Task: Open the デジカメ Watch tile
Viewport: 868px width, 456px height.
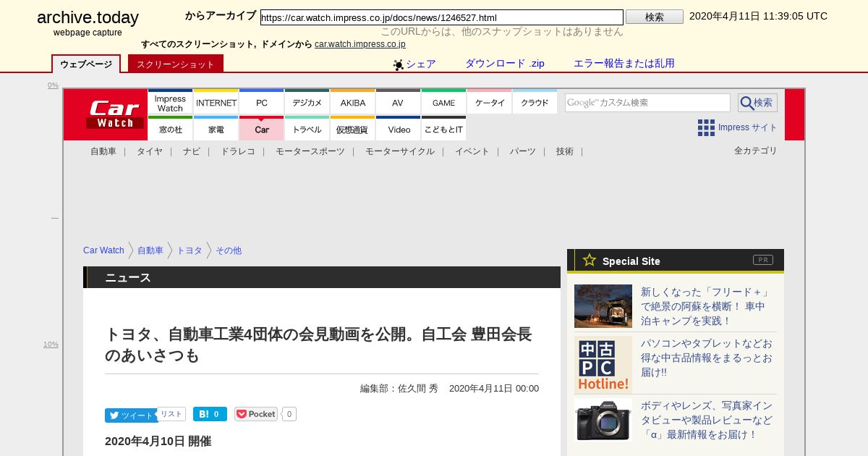Action: coord(307,101)
